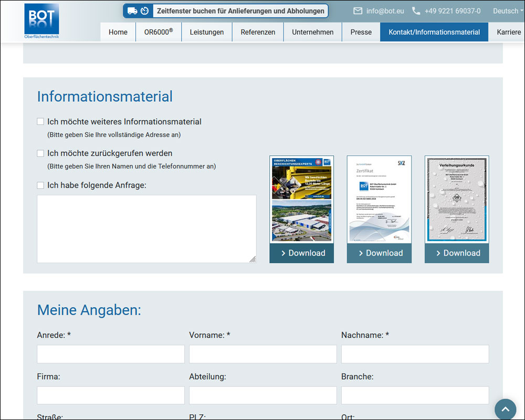Open the Verleihungsurkunde document thumbnail
525x420 pixels.
tap(457, 199)
